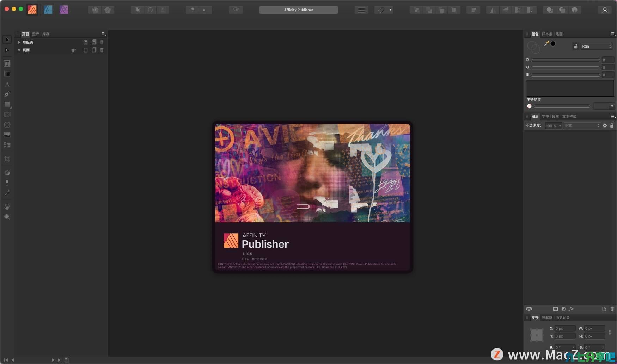Collapse the 页面 section
The width and height of the screenshot is (617, 364).
click(x=19, y=50)
